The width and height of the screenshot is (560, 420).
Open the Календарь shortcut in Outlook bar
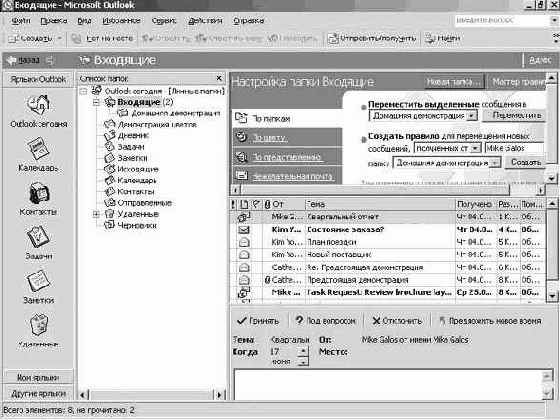(x=38, y=155)
